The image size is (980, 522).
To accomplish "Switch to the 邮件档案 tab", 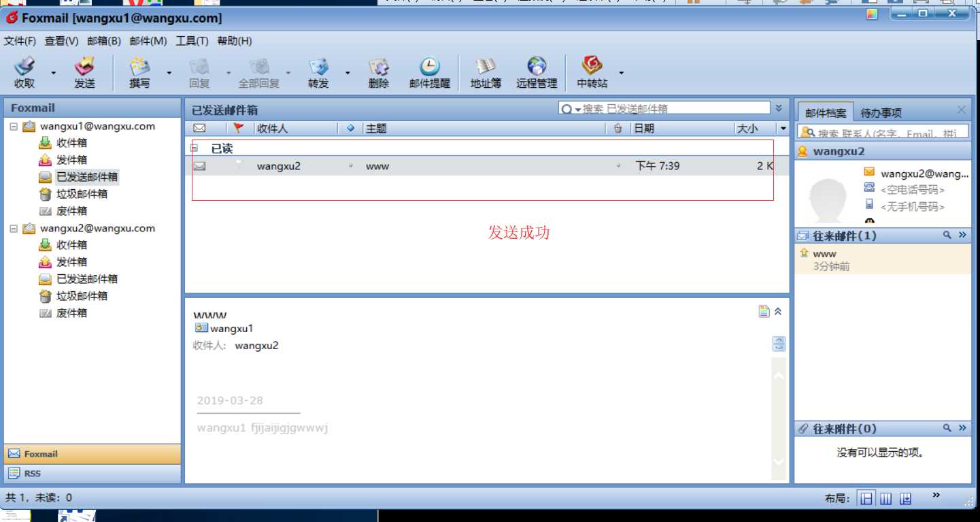I will pos(826,113).
